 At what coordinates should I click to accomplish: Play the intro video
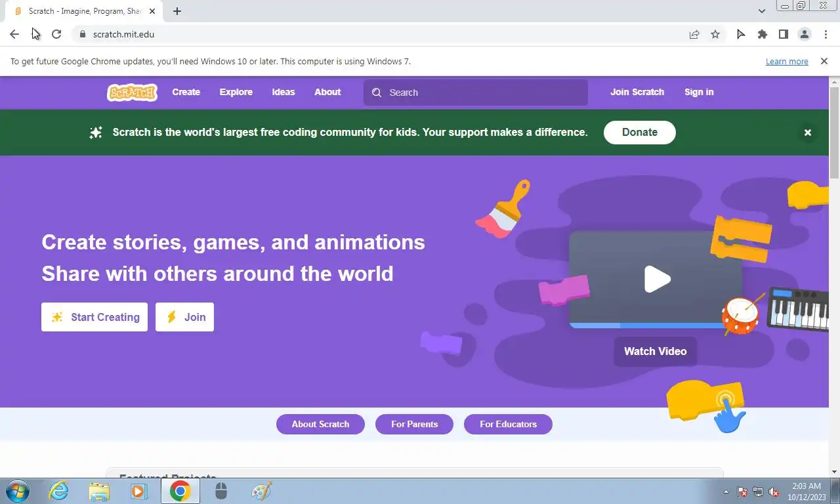coord(656,279)
